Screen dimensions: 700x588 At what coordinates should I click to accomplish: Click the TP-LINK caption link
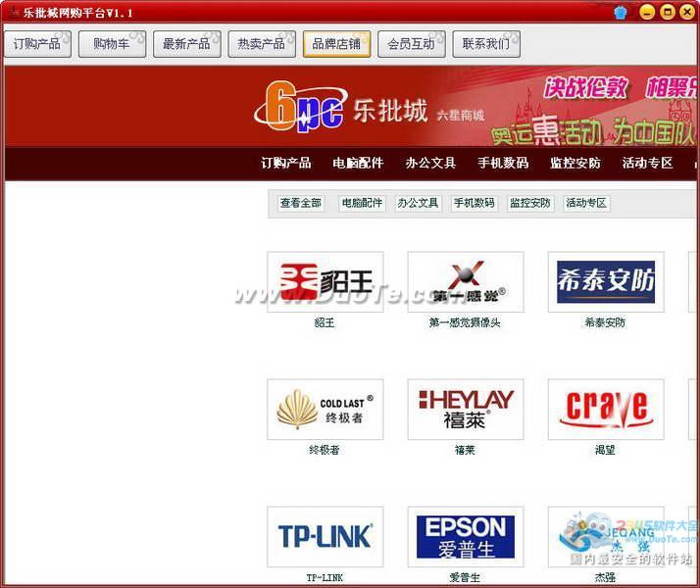tap(325, 578)
